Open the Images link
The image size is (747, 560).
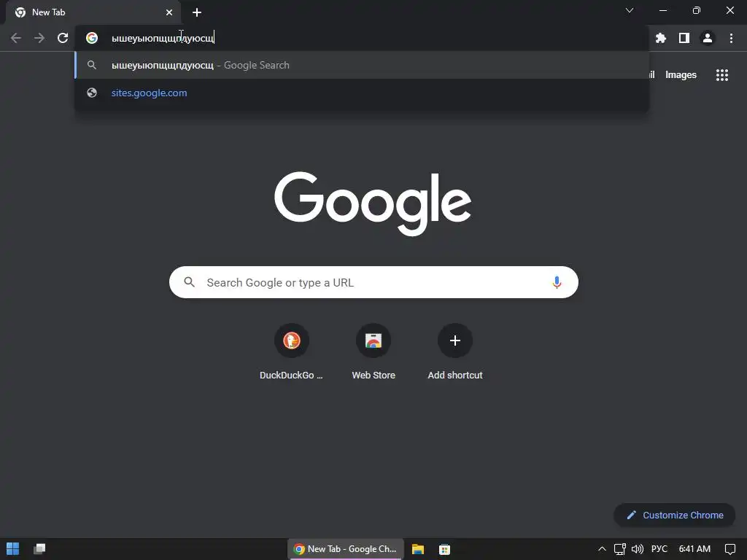coord(681,75)
